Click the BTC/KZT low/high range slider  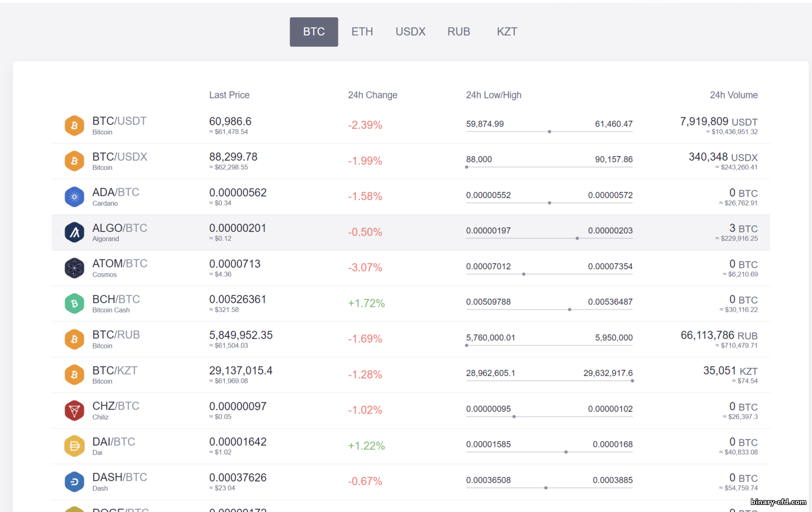click(549, 381)
